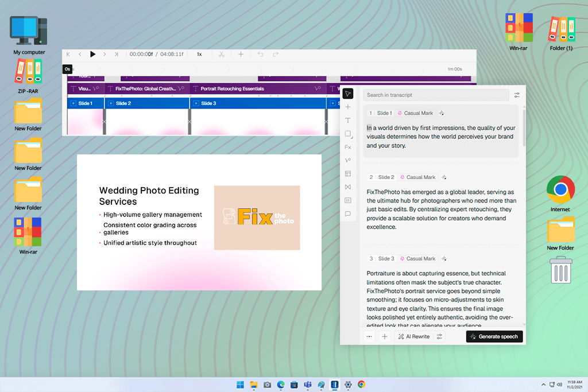Select the Slide 3 tag in transcript

pyautogui.click(x=386, y=259)
